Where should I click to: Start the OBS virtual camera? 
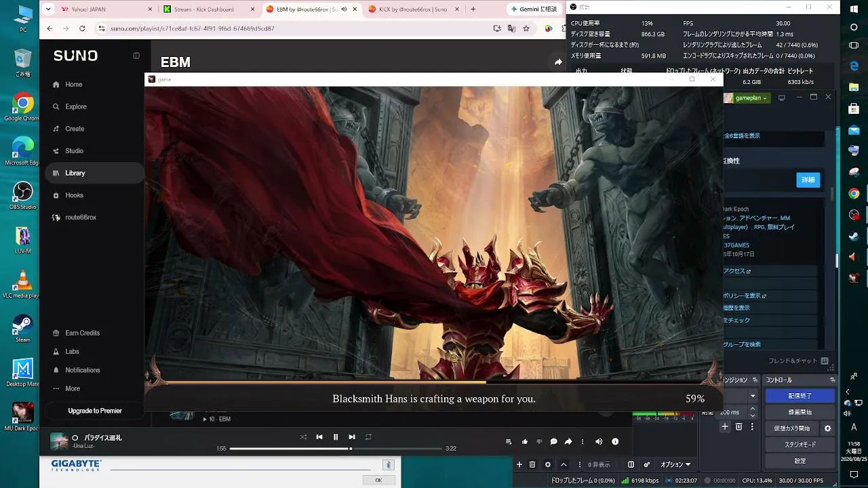click(x=792, y=428)
